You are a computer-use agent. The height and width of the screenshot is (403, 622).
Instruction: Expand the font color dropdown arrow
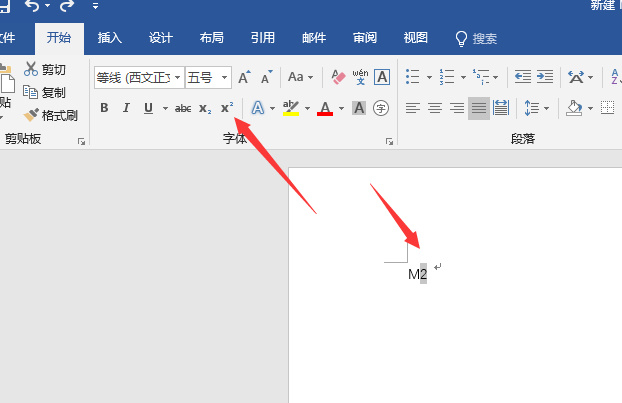tap(341, 108)
